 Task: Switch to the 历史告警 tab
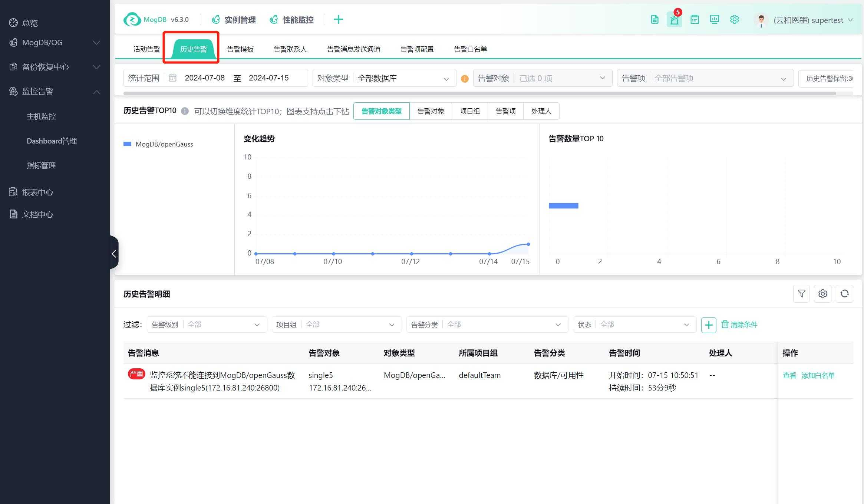(x=193, y=49)
